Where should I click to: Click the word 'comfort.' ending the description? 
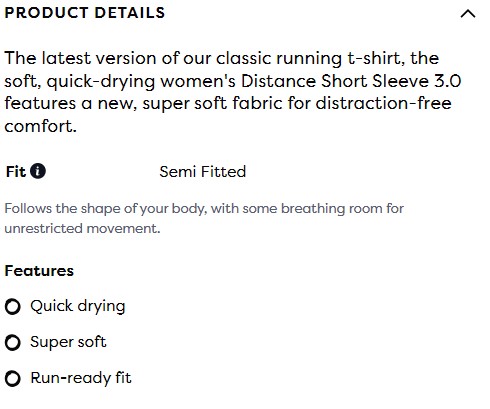click(41, 126)
